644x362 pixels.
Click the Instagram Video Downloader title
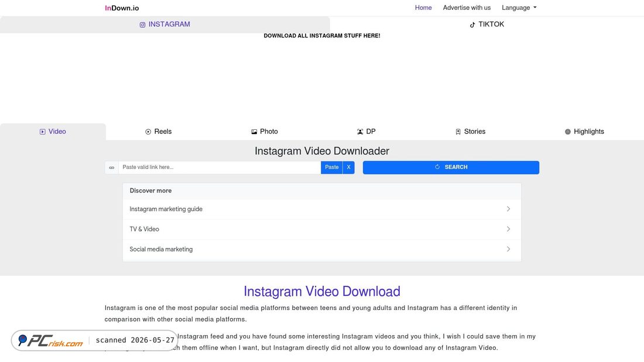coord(322,151)
